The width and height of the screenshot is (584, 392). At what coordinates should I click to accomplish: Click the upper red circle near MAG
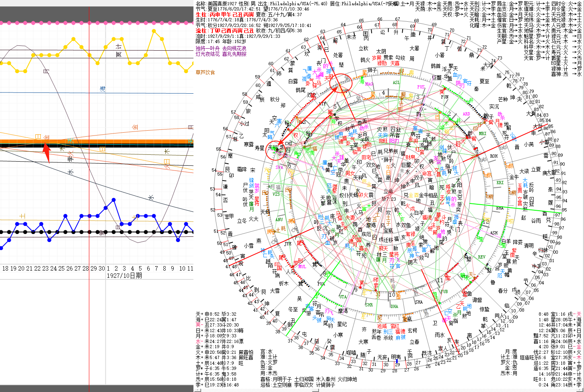[x=341, y=84]
